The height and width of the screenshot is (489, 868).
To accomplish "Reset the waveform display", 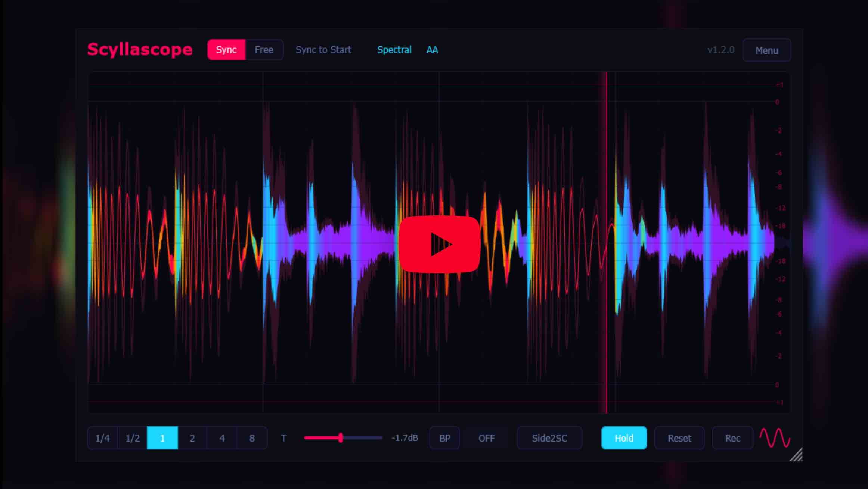I will pos(679,438).
